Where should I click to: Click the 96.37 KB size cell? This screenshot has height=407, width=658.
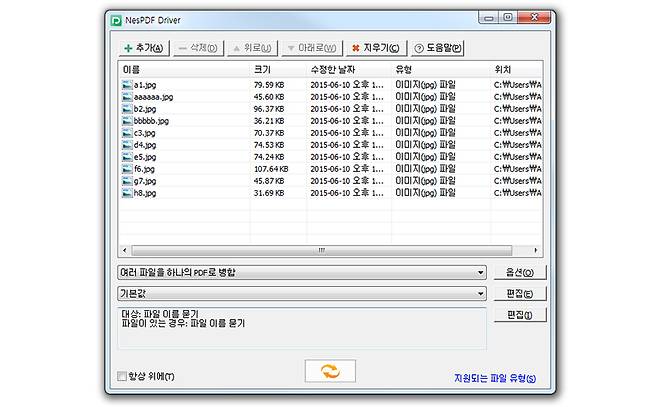tap(269, 109)
